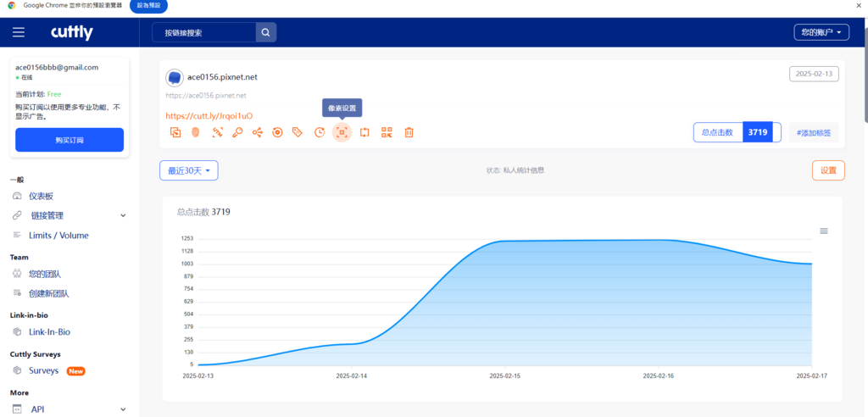Open the chart hamburger export menu
Image resolution: width=868 pixels, height=417 pixels.
pos(824,231)
